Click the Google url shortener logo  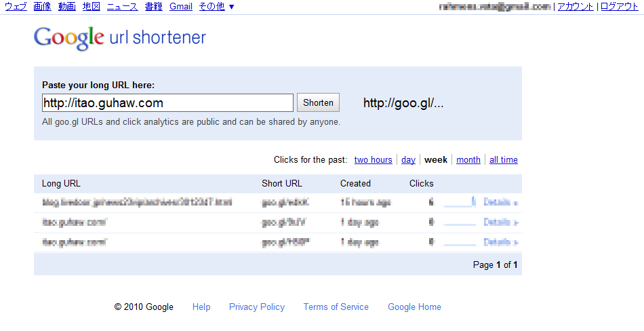tap(119, 38)
